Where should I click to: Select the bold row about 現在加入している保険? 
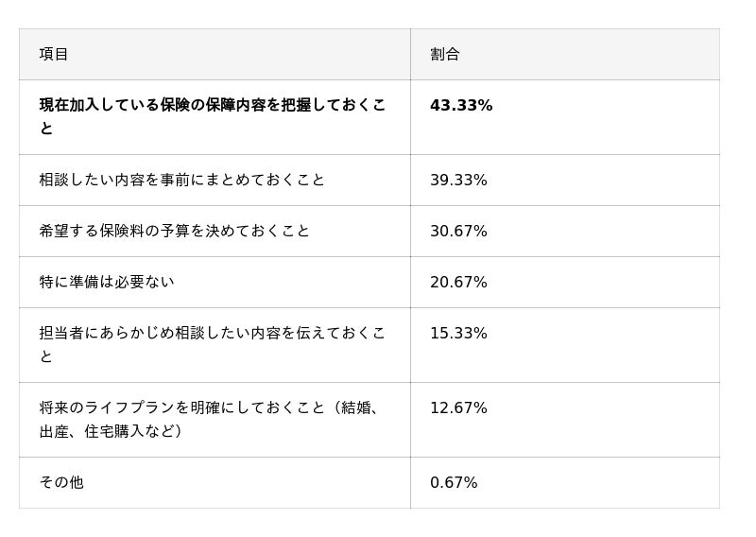tap(213, 106)
